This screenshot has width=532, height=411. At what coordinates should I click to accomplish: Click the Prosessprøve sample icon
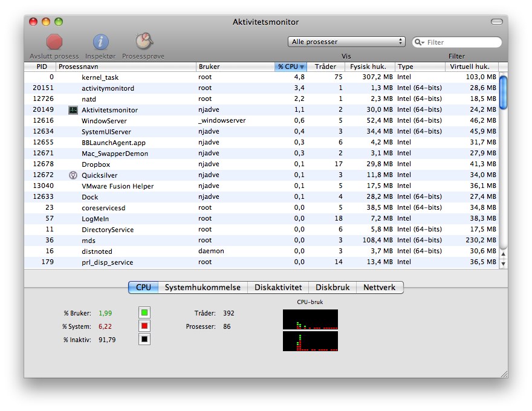144,41
